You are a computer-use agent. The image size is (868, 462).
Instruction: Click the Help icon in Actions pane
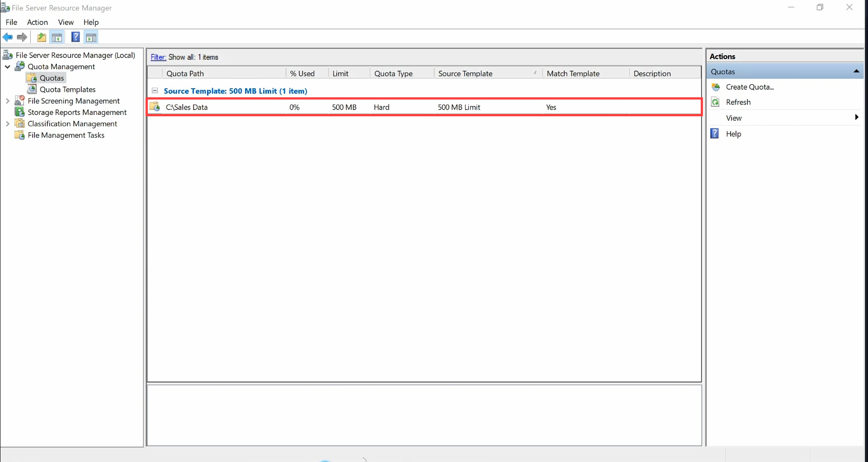tap(715, 133)
